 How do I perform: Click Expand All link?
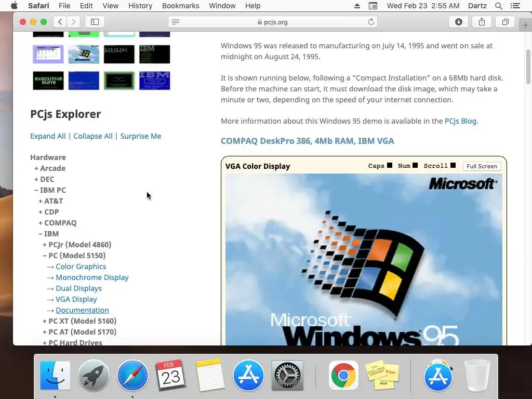tap(48, 136)
